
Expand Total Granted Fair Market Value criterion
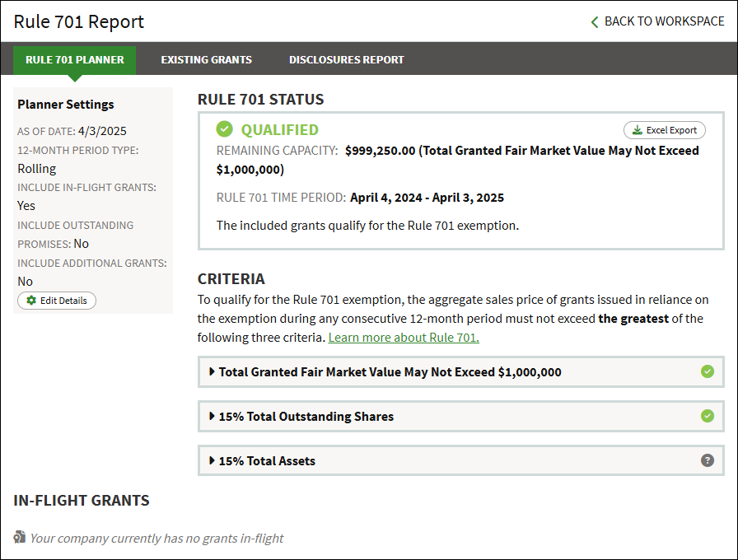460,371
